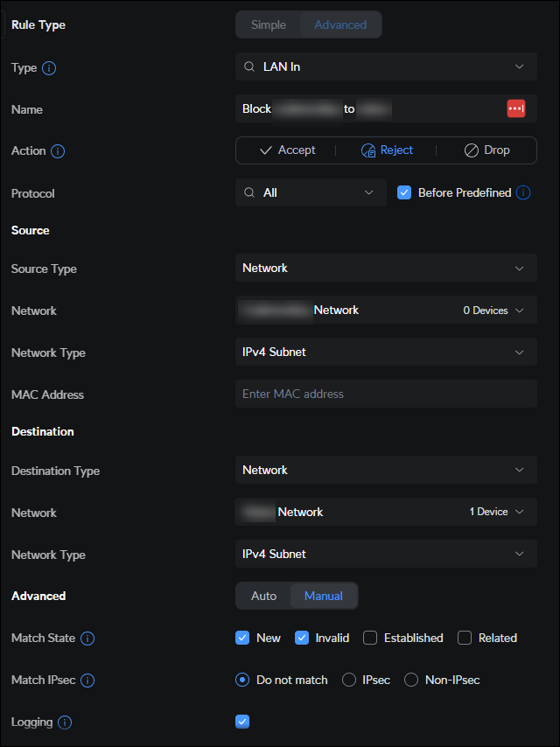560x747 pixels.
Task: Uncheck the Before Predefined checkbox
Action: tap(404, 192)
